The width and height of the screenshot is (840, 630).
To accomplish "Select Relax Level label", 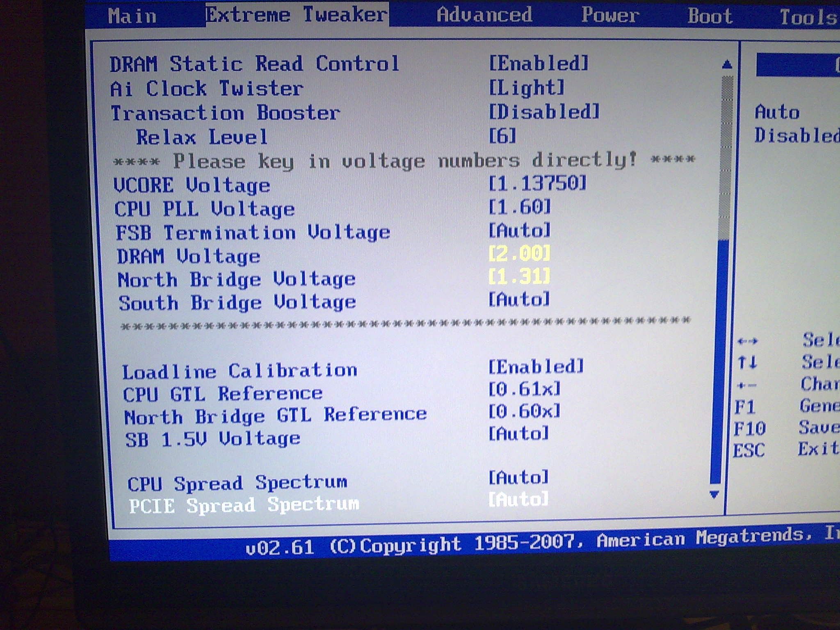I will (x=202, y=137).
